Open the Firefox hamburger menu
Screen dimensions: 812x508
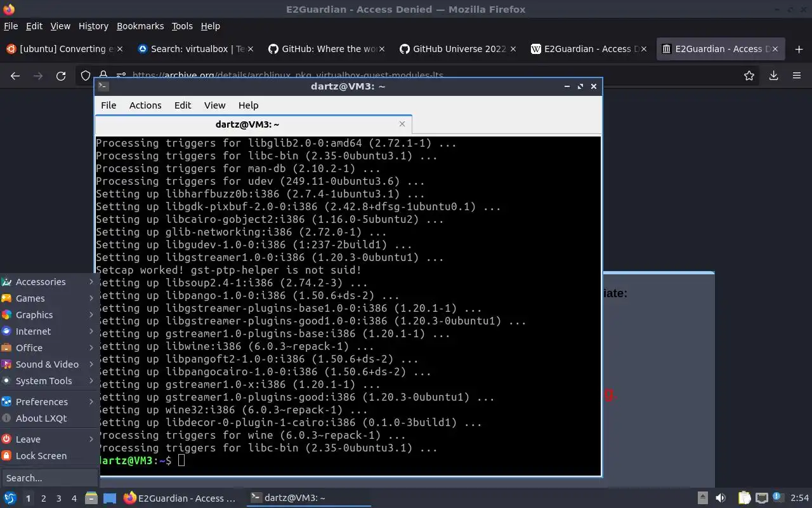pyautogui.click(x=797, y=76)
